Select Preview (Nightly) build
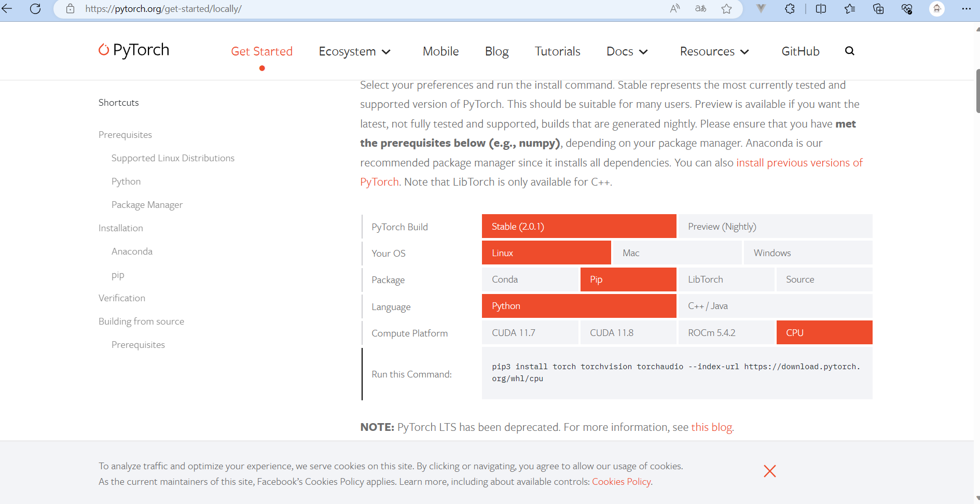This screenshot has width=980, height=504. [775, 226]
